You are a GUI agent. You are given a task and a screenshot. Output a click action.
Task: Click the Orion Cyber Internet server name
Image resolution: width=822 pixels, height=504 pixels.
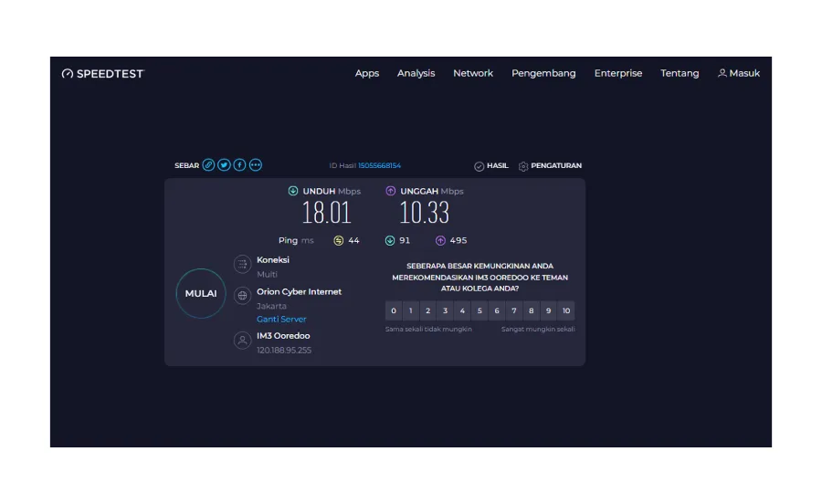tap(299, 292)
